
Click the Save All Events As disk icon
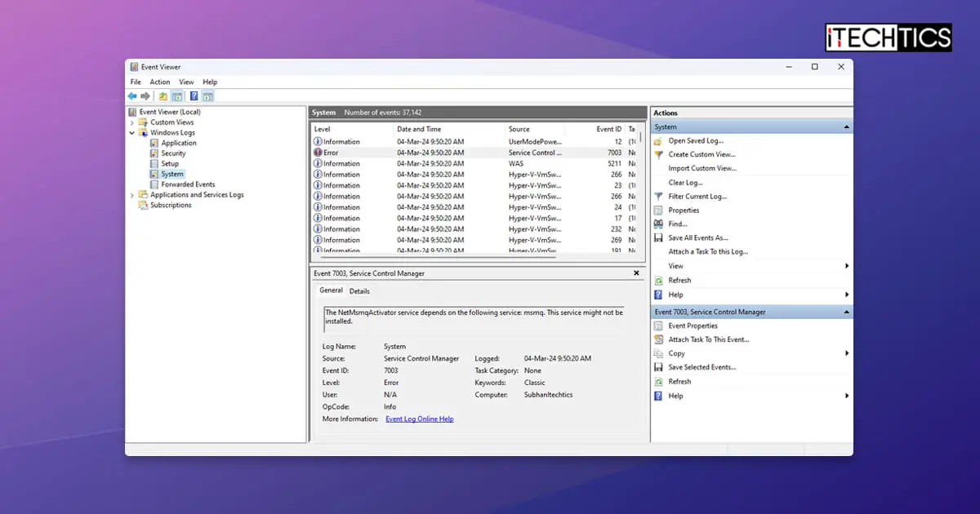(x=658, y=237)
